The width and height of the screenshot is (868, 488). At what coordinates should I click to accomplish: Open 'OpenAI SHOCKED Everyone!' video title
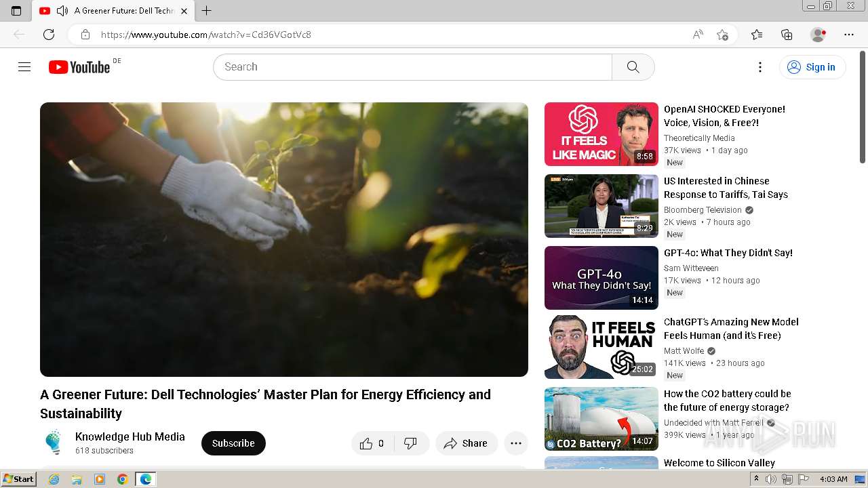click(724, 116)
